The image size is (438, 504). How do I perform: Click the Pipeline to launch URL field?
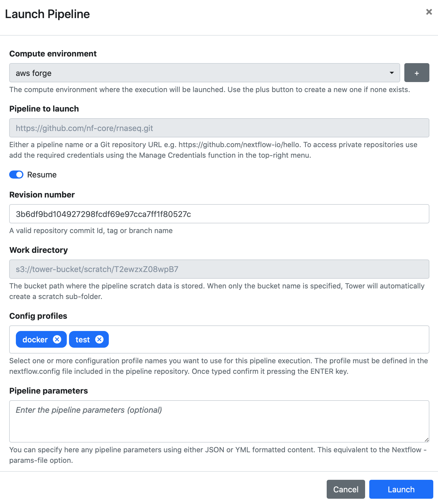pyautogui.click(x=219, y=128)
